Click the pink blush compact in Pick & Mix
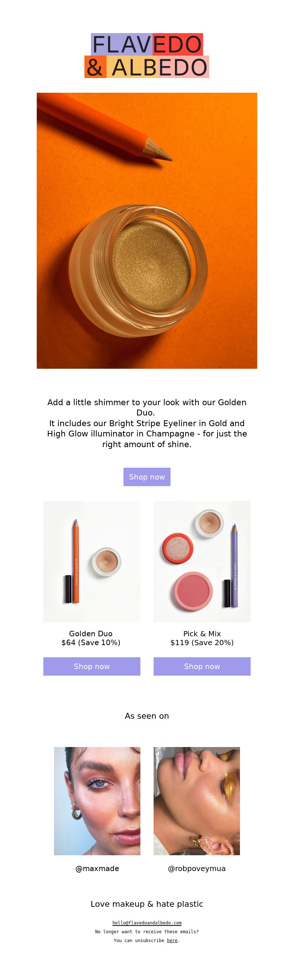Screen dimensions: 294x980 pyautogui.click(x=193, y=591)
